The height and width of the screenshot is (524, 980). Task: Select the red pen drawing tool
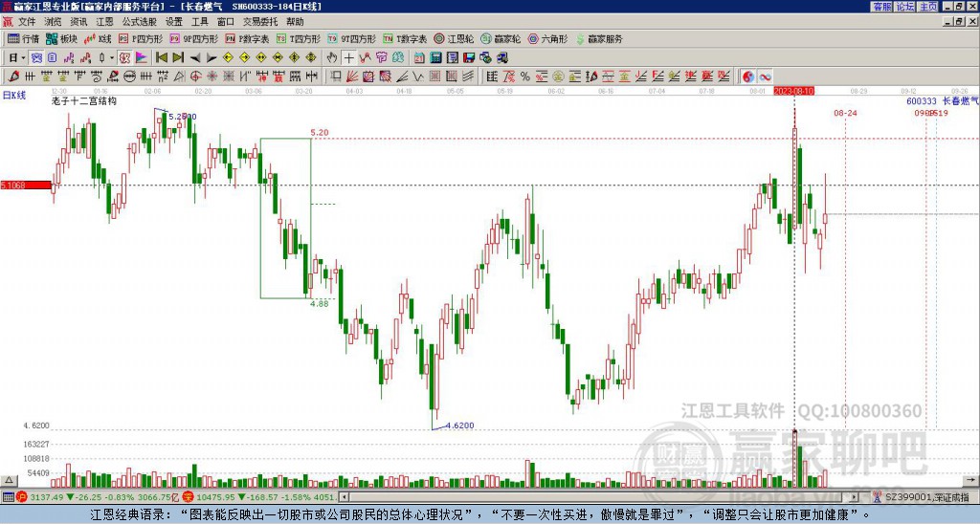coord(13,76)
